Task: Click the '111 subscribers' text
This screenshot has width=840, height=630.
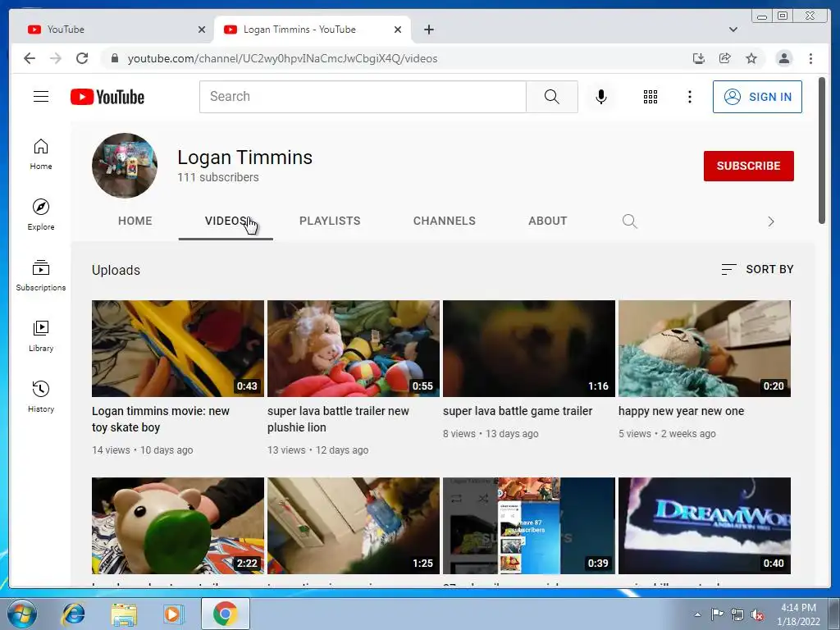Action: click(218, 177)
